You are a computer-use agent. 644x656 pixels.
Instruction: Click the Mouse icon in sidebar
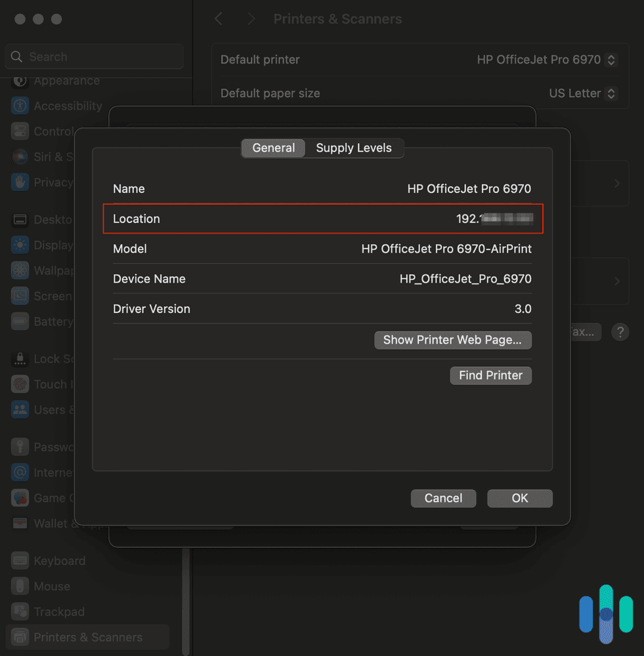click(x=20, y=586)
